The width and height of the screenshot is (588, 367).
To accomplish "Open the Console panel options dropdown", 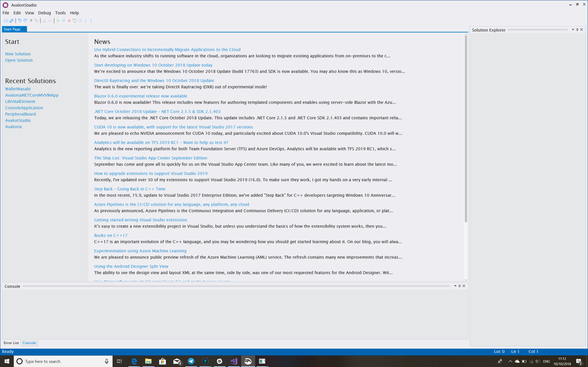I will tap(455, 286).
